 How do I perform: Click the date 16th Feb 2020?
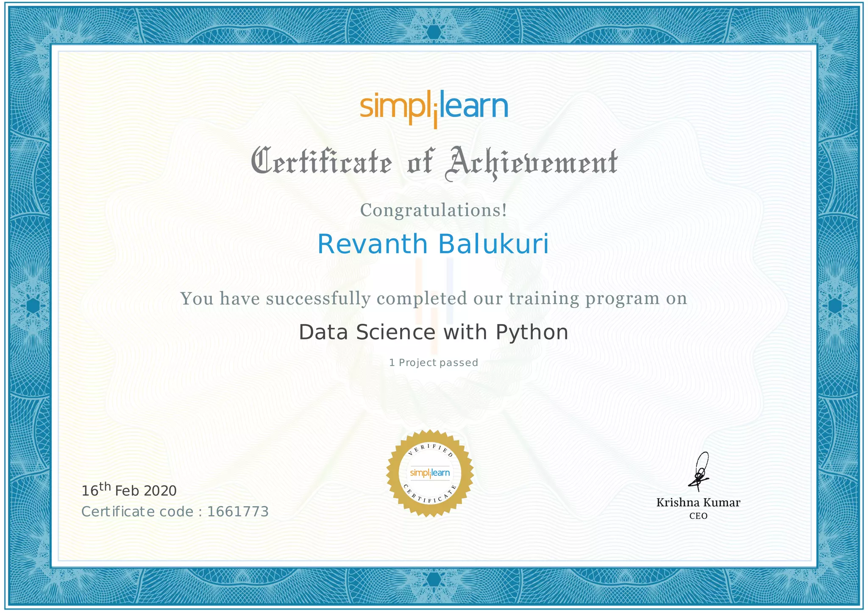129,491
